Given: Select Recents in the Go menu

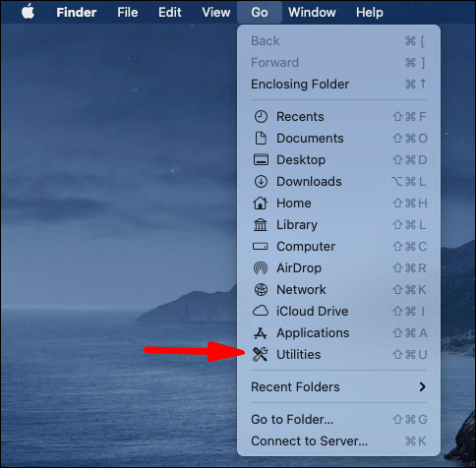Looking at the screenshot, I should [x=338, y=117].
